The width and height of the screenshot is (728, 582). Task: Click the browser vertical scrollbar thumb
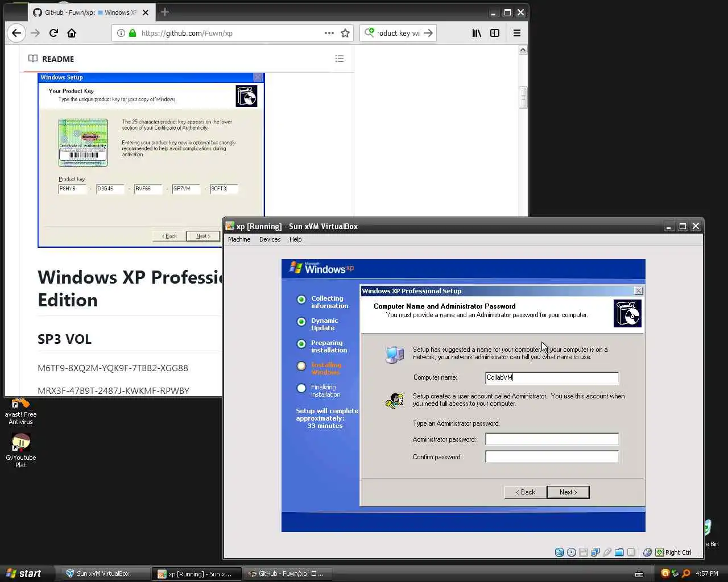523,97
